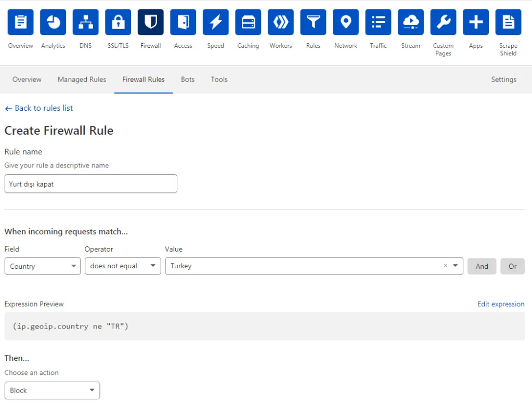Switch to the Tools tab
Viewport: 532px width, 405px height.
point(219,80)
